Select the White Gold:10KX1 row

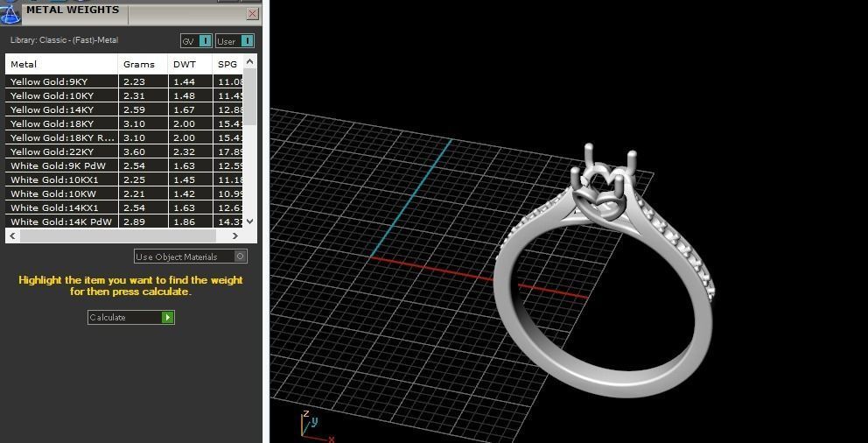(124, 180)
